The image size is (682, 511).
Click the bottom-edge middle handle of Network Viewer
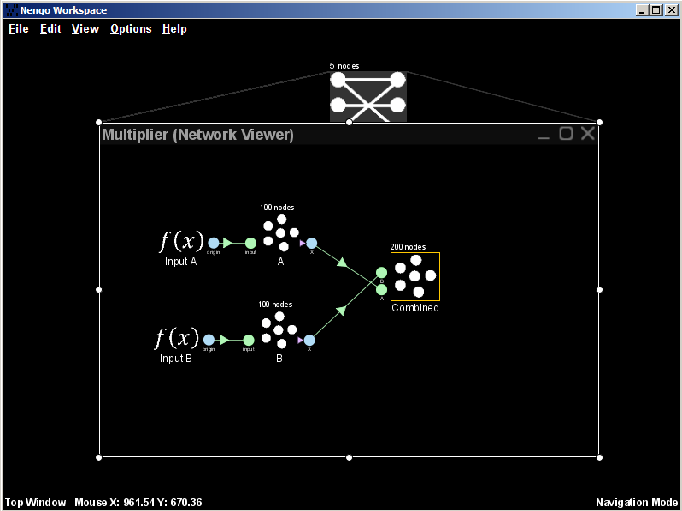pyautogui.click(x=349, y=458)
